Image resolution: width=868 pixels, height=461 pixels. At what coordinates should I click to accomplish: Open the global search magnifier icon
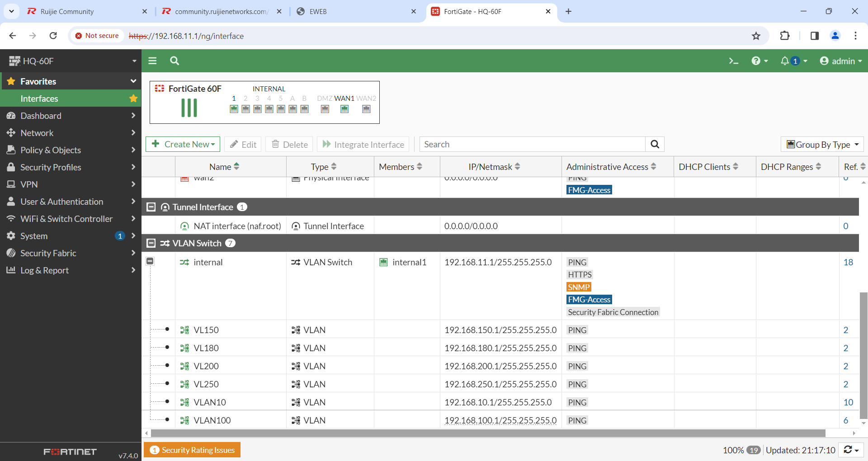[x=175, y=61]
